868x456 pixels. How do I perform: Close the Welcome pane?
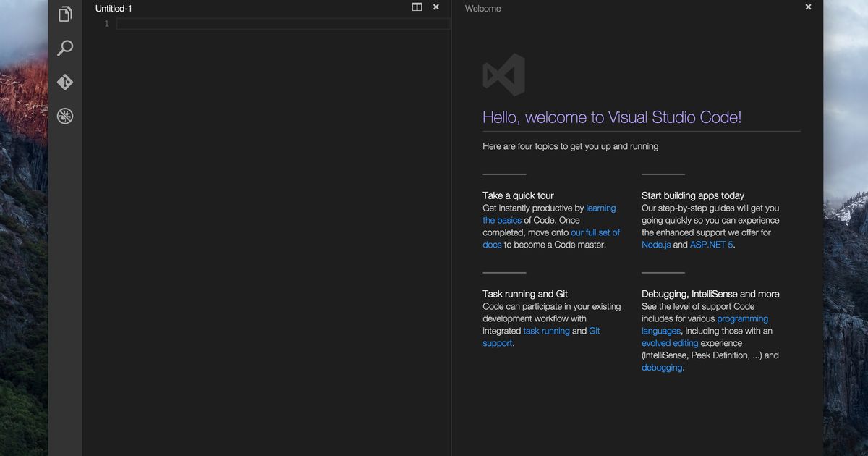(x=808, y=7)
